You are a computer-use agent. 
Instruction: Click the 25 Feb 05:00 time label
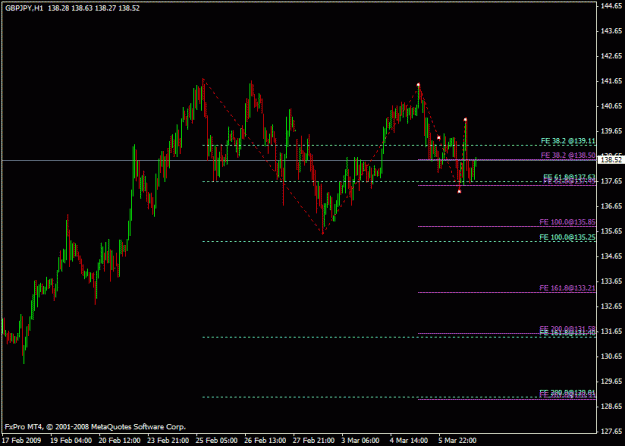[x=216, y=440]
